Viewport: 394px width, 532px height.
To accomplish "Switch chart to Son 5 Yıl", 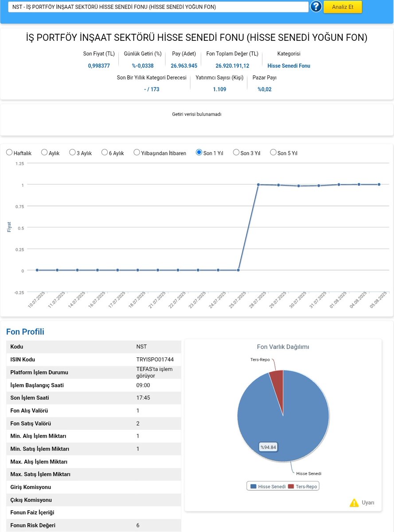I will click(x=273, y=153).
